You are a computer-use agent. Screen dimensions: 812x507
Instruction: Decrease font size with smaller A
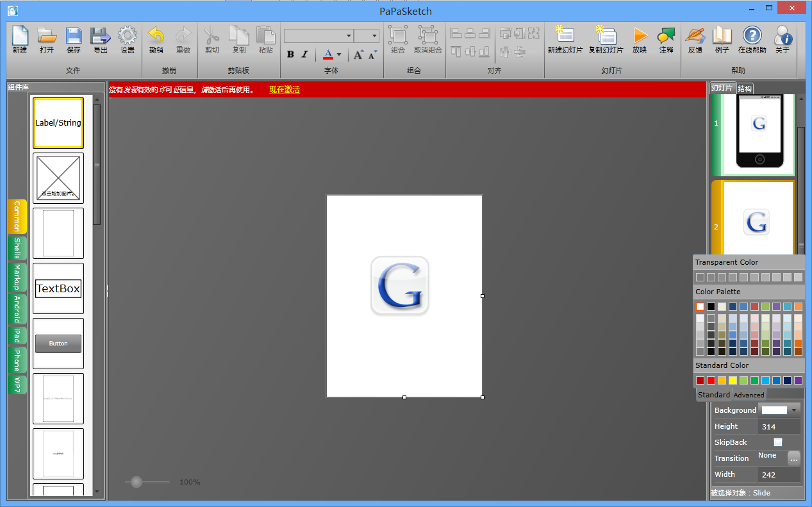372,54
